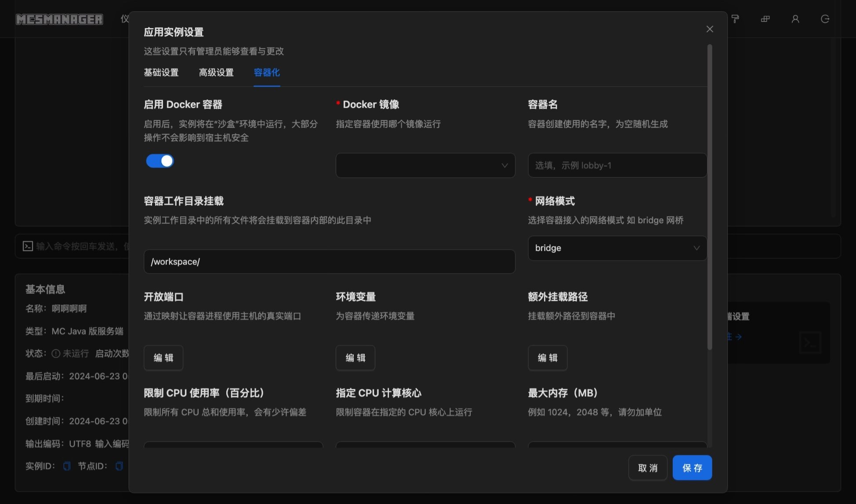Close the instance settings dialog
The image size is (856, 504).
pyautogui.click(x=709, y=29)
